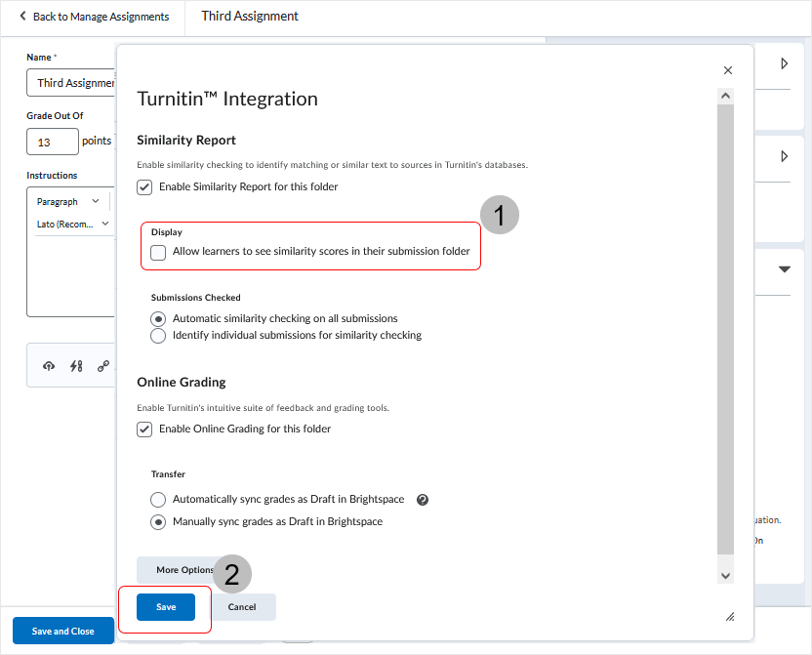Click the dialog vertical scrollbar thumb
Viewport: 812px width, 655px height.
click(x=725, y=329)
